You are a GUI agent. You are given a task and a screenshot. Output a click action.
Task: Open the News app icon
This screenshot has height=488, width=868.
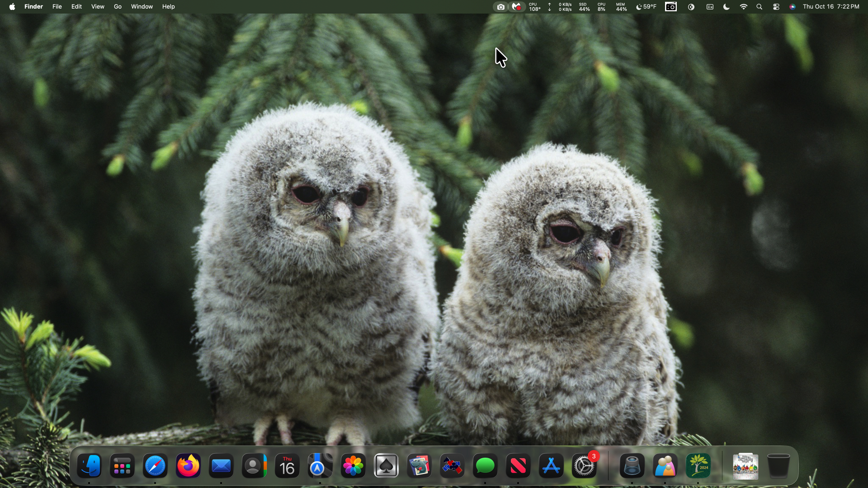point(518,466)
